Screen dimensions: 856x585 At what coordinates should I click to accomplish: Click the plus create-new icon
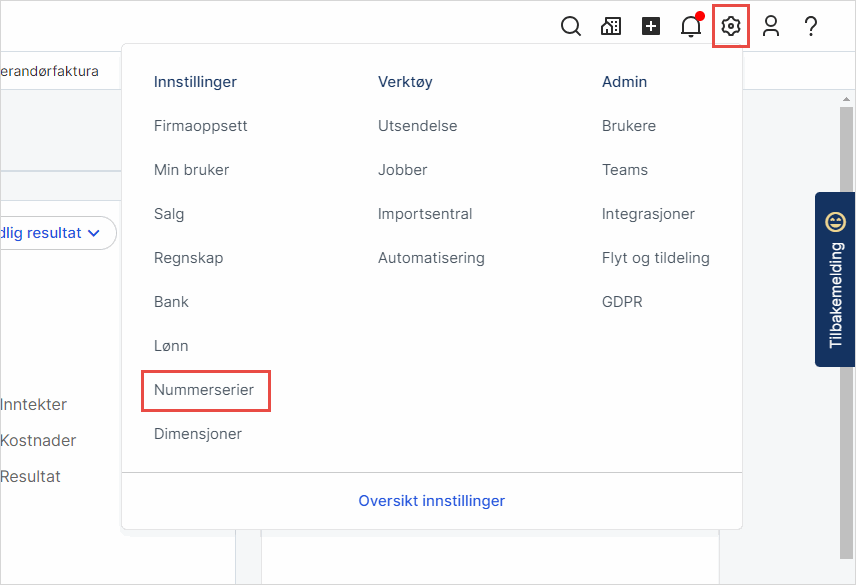651,27
